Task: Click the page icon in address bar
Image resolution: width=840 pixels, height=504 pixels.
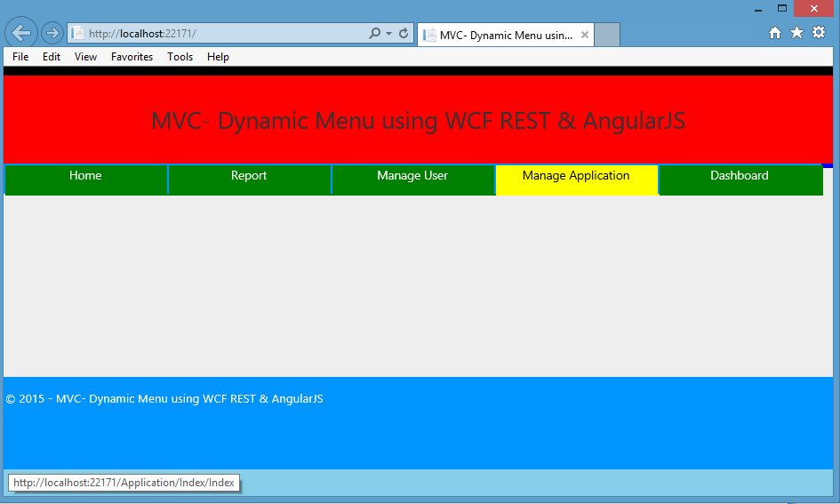Action: (x=77, y=33)
